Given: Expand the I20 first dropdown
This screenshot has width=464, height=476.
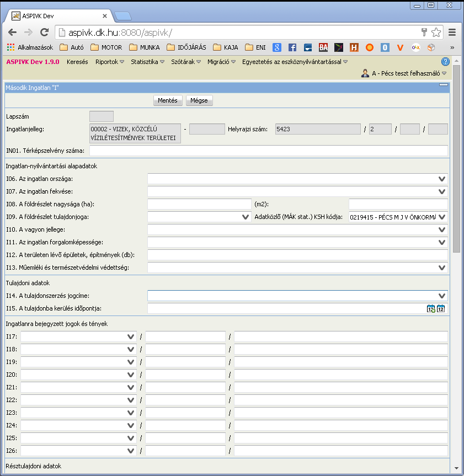Looking at the screenshot, I should tap(131, 375).
